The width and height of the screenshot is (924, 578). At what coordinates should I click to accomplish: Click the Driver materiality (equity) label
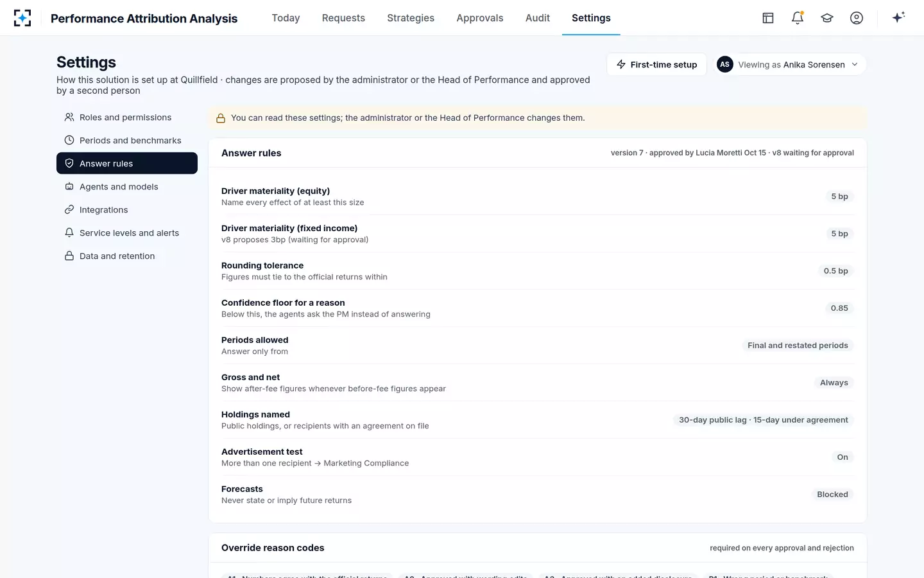click(x=275, y=191)
